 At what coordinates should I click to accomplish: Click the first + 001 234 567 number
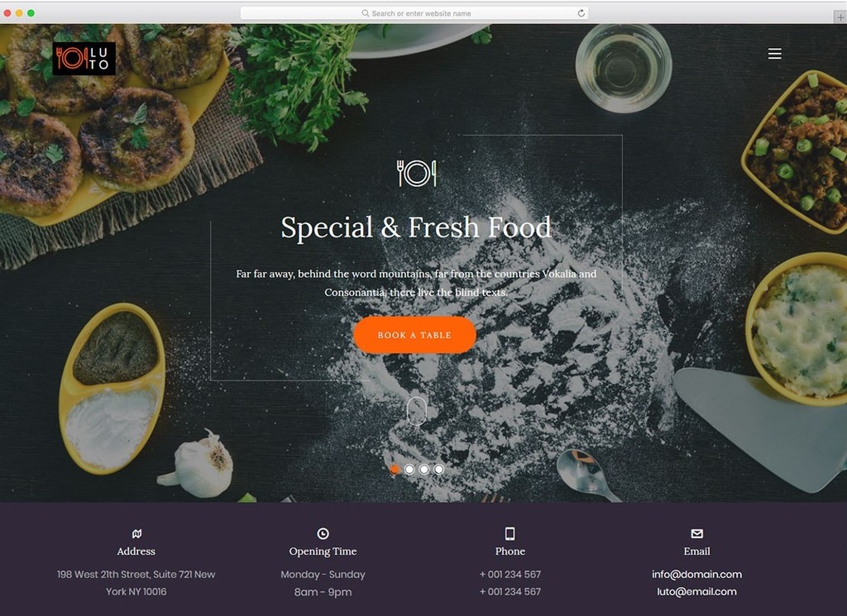tap(510, 575)
